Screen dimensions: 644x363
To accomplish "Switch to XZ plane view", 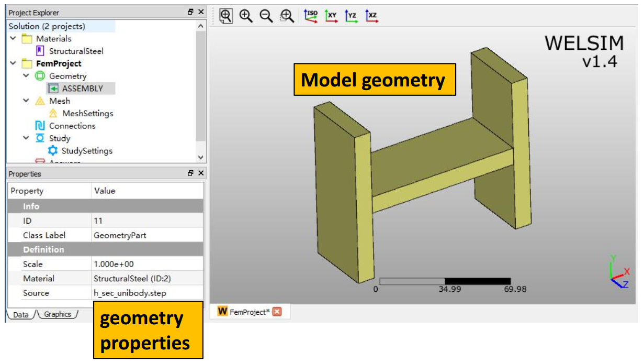I will pos(371,16).
